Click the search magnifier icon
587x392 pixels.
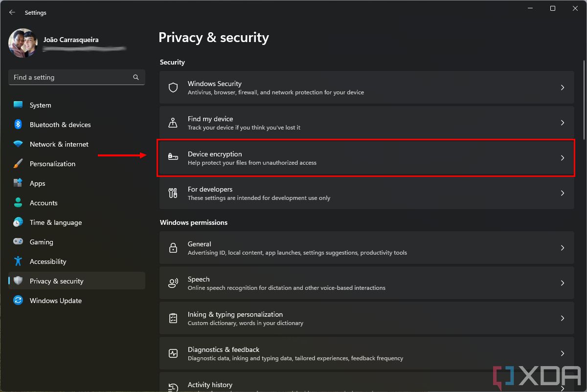click(136, 77)
